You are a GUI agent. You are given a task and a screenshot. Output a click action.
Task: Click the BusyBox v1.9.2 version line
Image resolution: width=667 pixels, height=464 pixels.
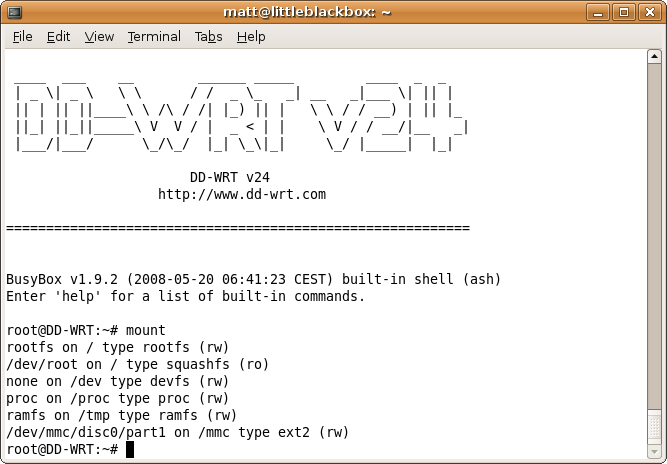click(253, 279)
